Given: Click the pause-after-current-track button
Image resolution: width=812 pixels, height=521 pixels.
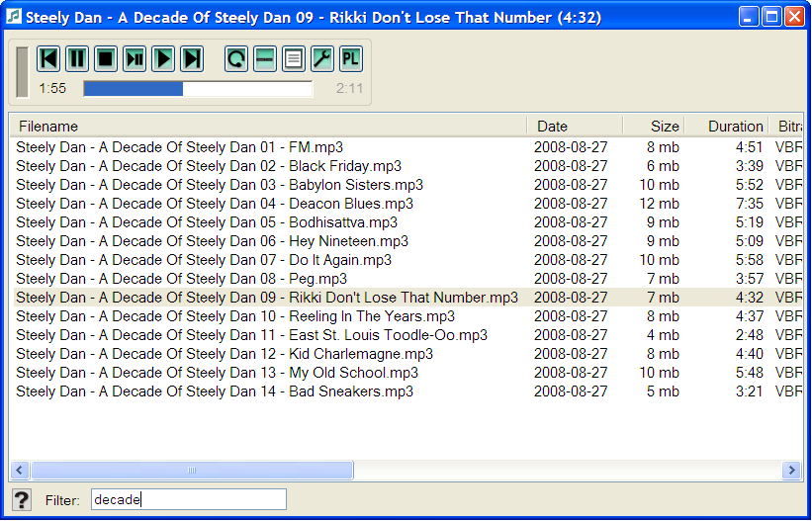Looking at the screenshot, I should click(135, 58).
